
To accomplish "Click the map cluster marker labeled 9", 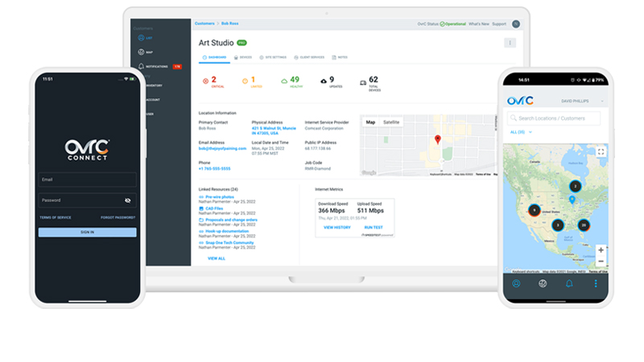I will (534, 211).
